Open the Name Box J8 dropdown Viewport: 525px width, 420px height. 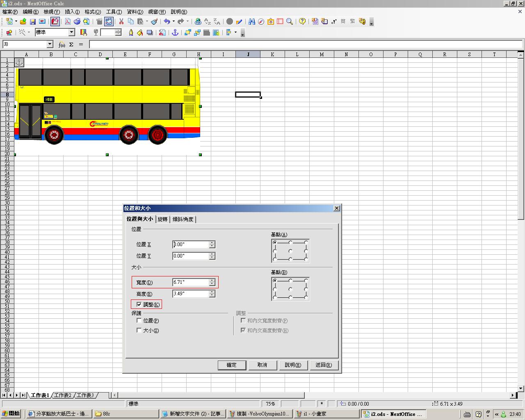tap(50, 44)
